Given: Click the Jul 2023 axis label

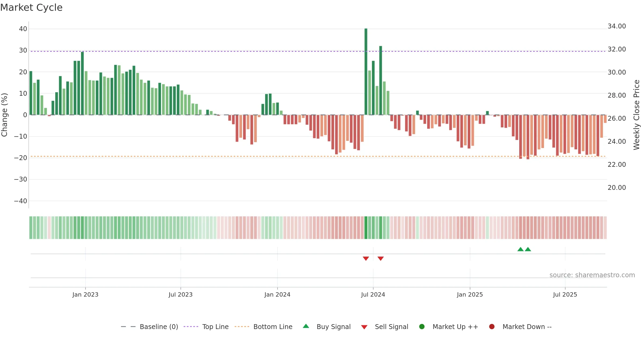Looking at the screenshot, I should coord(181,295).
